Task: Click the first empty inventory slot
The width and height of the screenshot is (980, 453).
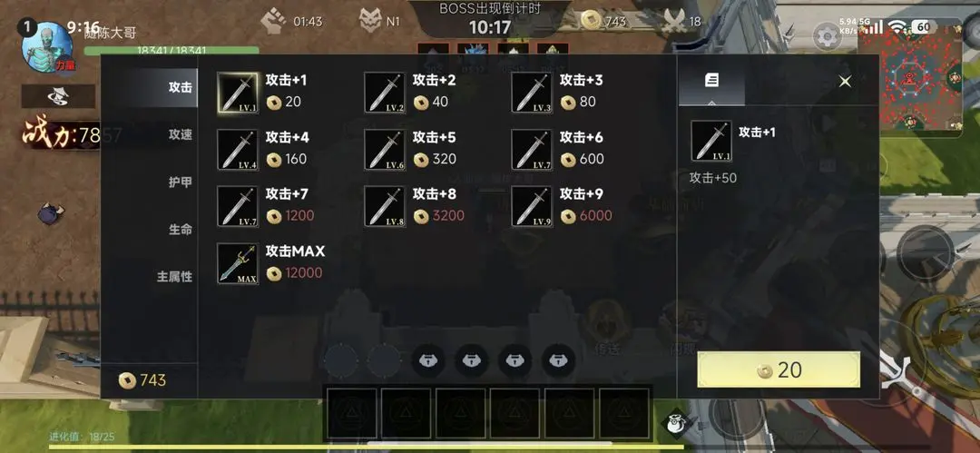Action: pos(351,414)
